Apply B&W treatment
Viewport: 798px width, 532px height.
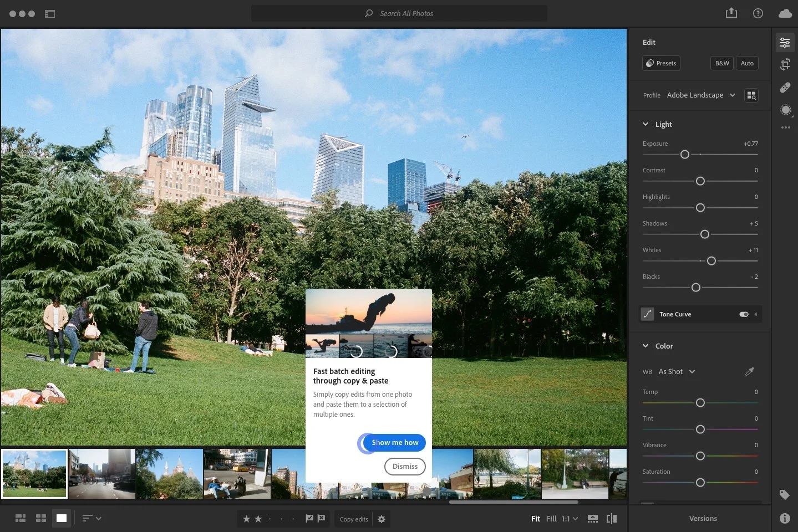722,63
